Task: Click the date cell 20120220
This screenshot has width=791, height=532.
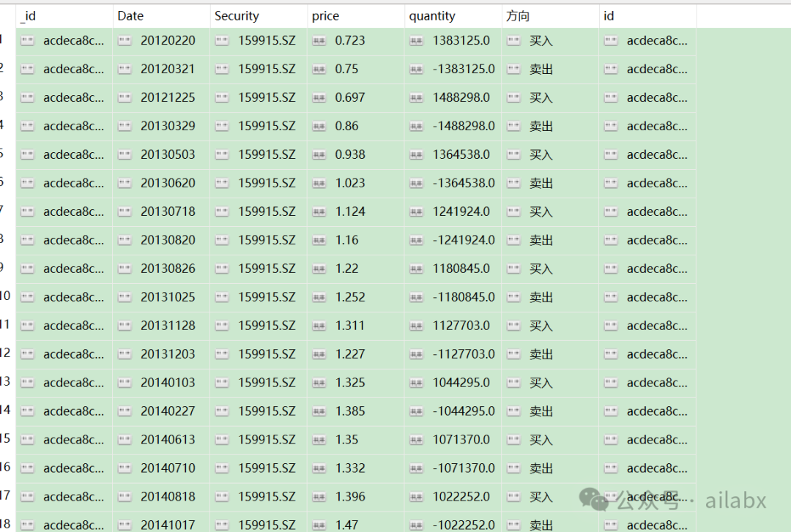Action: [x=168, y=40]
